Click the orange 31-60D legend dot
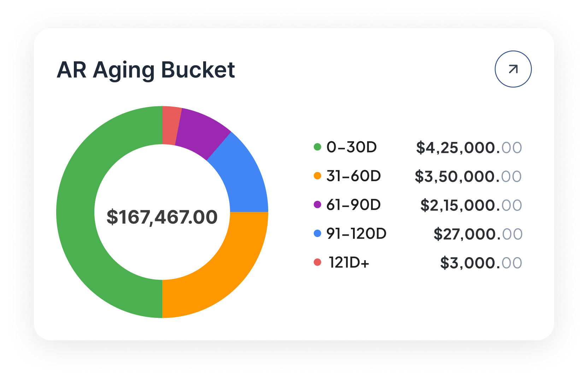This screenshot has height=380, width=588. 317,176
